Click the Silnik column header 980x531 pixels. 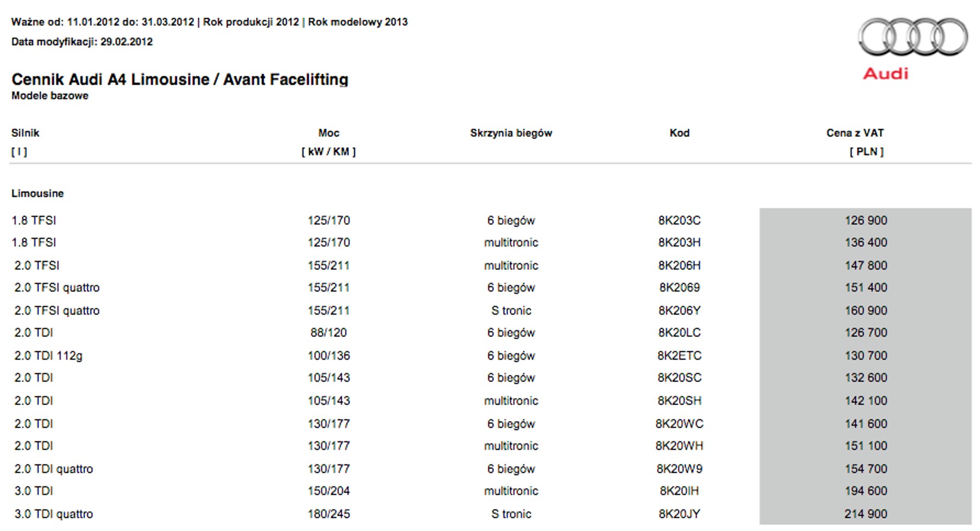[25, 133]
